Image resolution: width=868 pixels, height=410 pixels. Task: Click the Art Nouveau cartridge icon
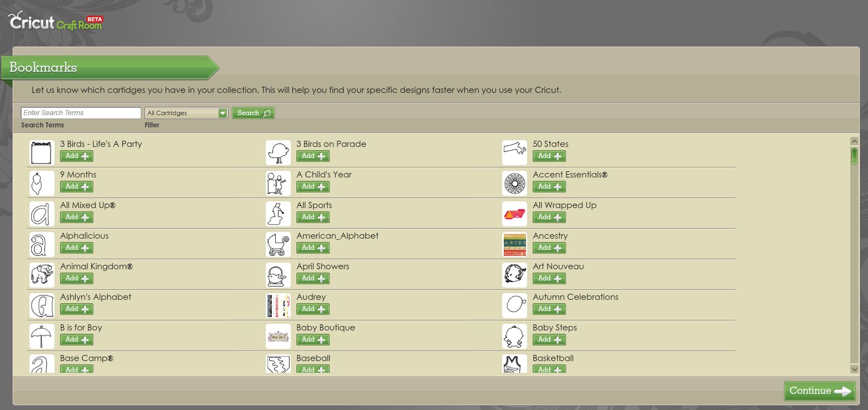click(514, 275)
